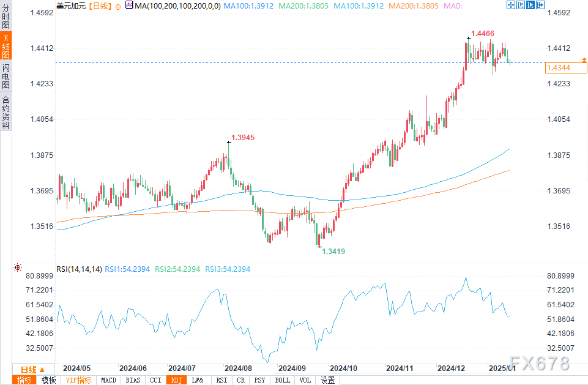Click the third chart tool icon at top right
This screenshot has width=588, height=385.
pyautogui.click(x=530, y=5)
